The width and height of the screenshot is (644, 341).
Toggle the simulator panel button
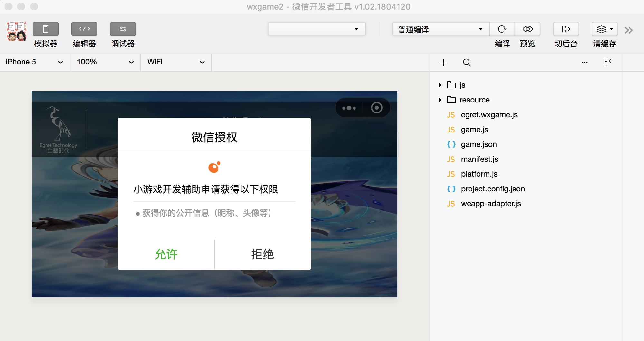45,29
